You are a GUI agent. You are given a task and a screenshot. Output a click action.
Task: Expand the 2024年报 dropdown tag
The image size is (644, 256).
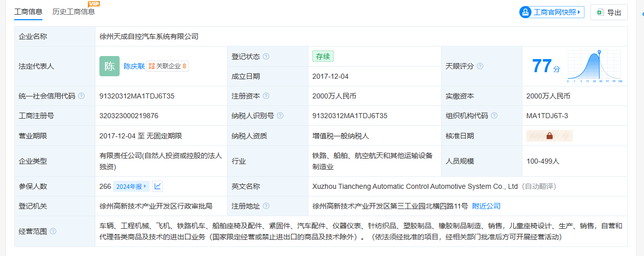(131, 186)
